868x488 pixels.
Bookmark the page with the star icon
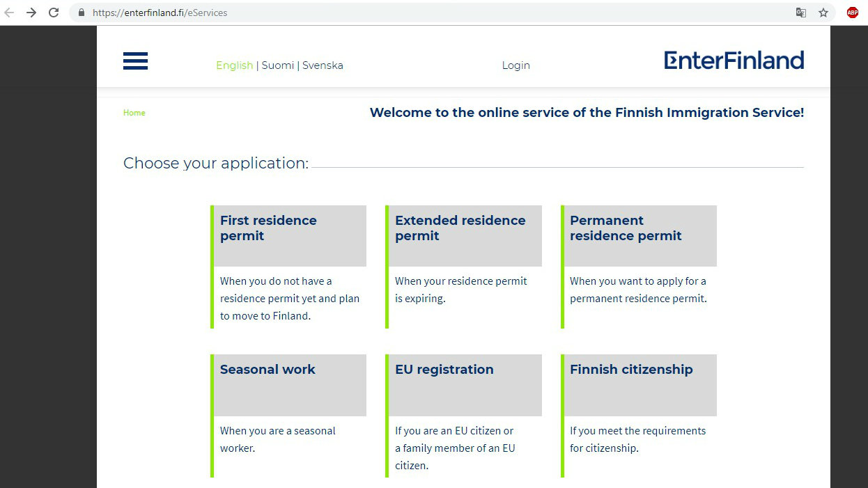pyautogui.click(x=823, y=13)
